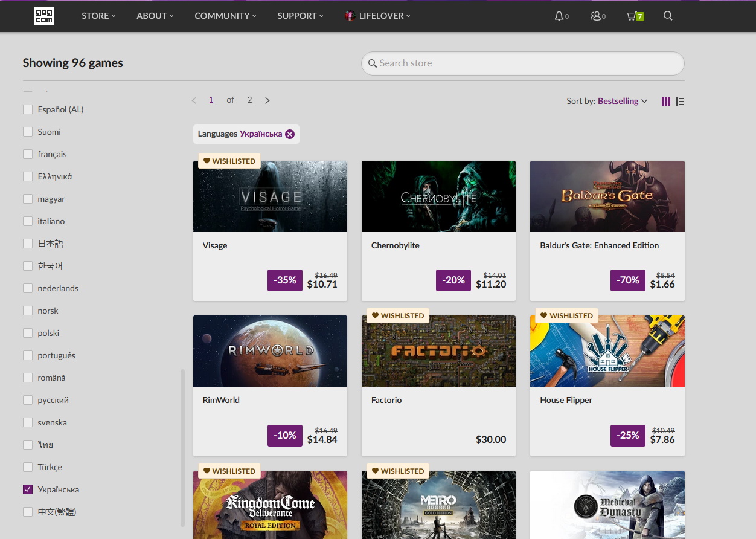
Task: Open the House Flipper game title
Action: click(566, 400)
